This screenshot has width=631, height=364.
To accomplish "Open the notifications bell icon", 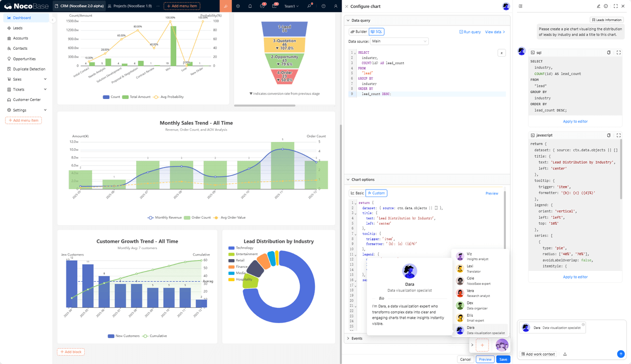I will [250, 6].
